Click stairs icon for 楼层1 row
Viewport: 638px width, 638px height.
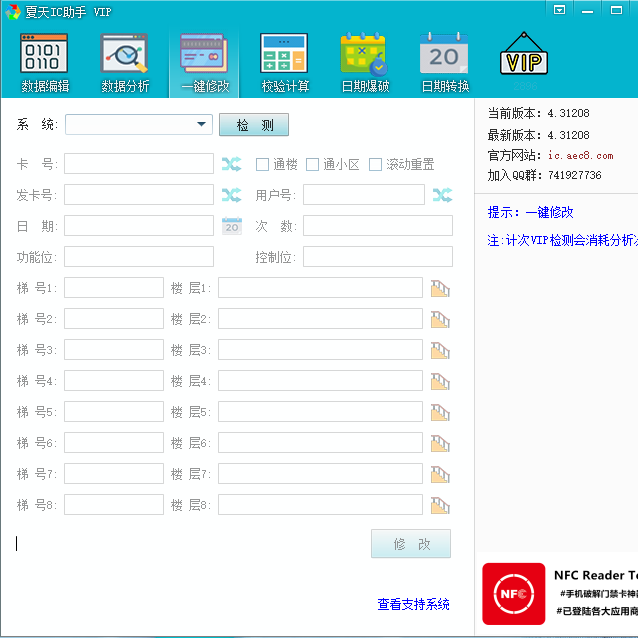pos(440,289)
